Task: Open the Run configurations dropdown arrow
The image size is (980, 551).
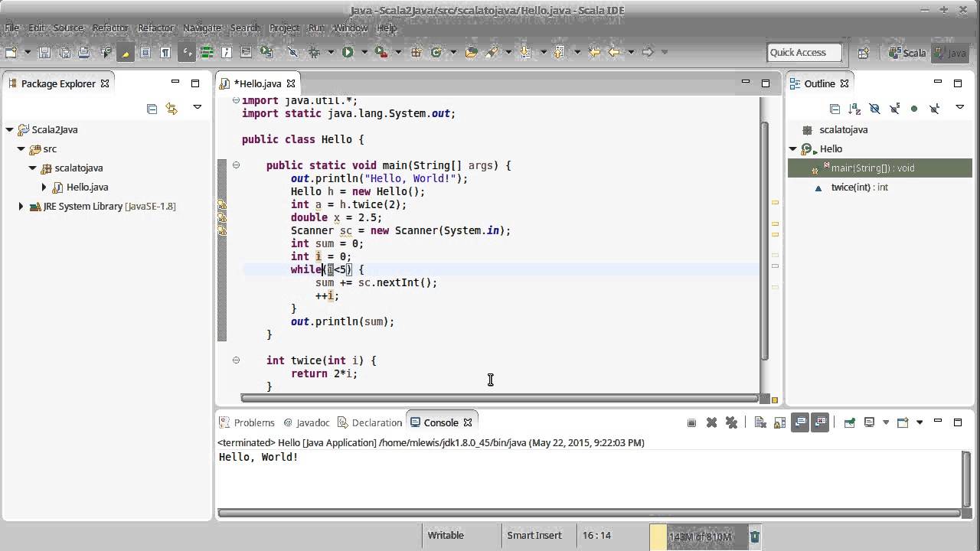Action: (x=364, y=52)
